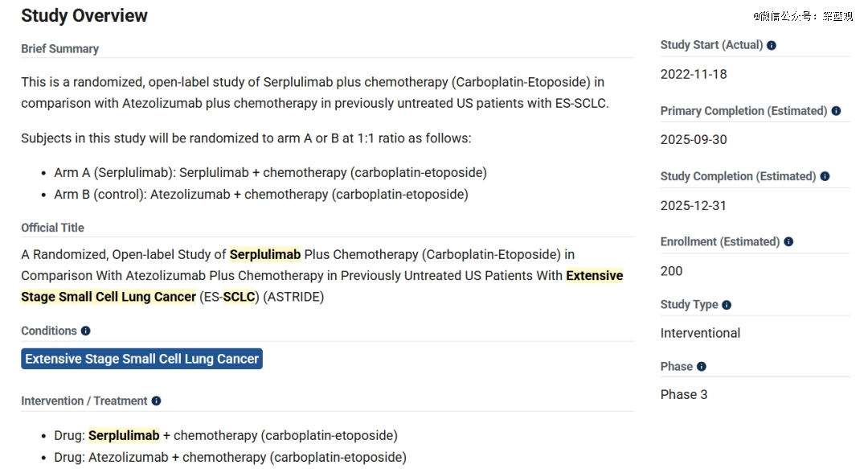Click the study start date 2022-11-18
This screenshot has width=868, height=469.
point(694,74)
